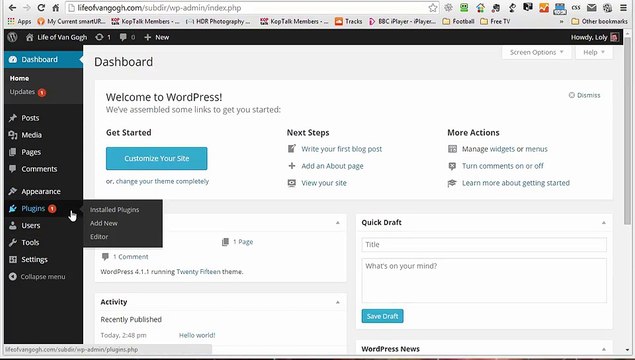Collapse the Activity widget
635x360 pixels.
pyautogui.click(x=338, y=302)
